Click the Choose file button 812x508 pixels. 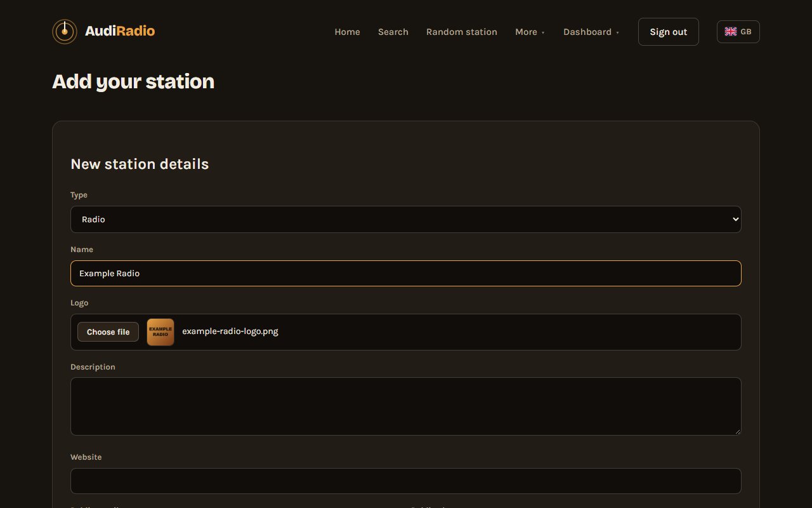tap(108, 332)
